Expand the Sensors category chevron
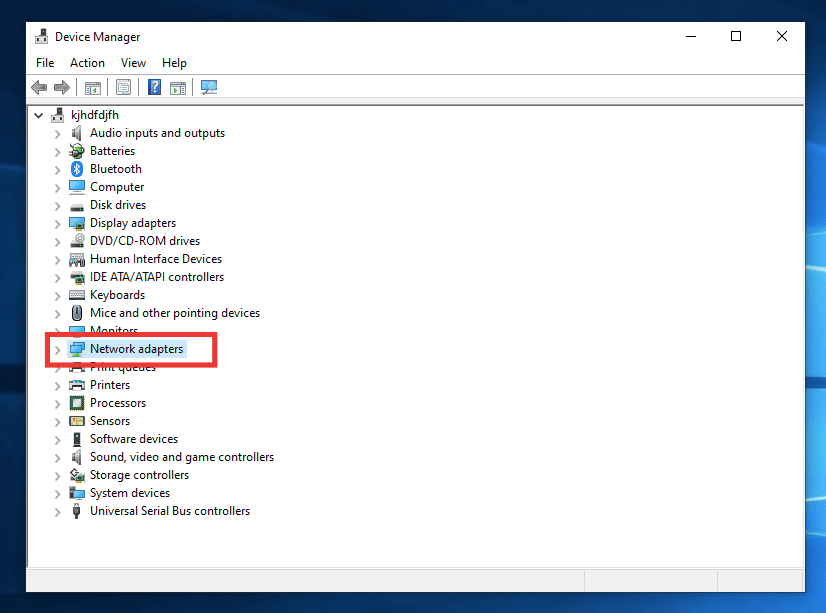Screen dimensions: 826x613 coord(57,422)
